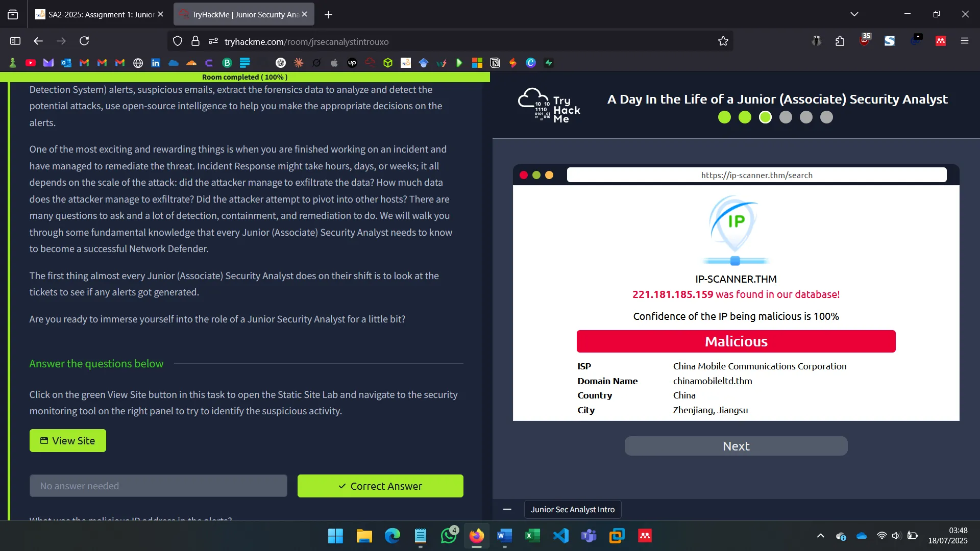Reload the page using the refresh icon
The width and height of the screenshot is (980, 551).
[84, 41]
